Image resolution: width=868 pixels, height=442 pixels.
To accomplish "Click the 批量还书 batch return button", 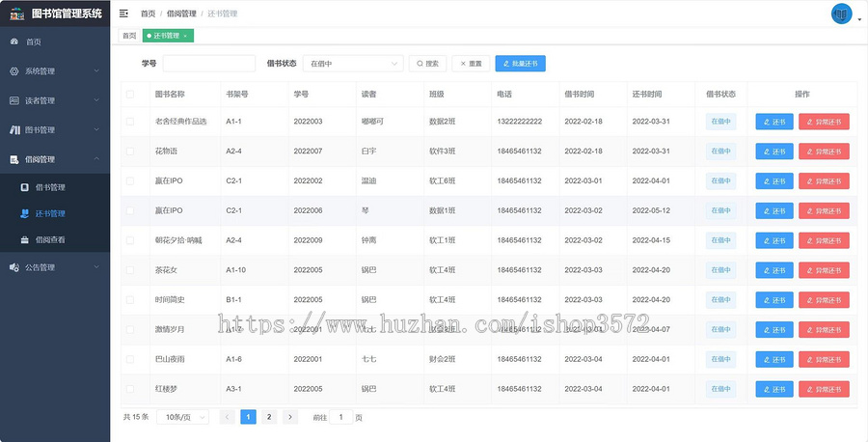I will pos(521,64).
